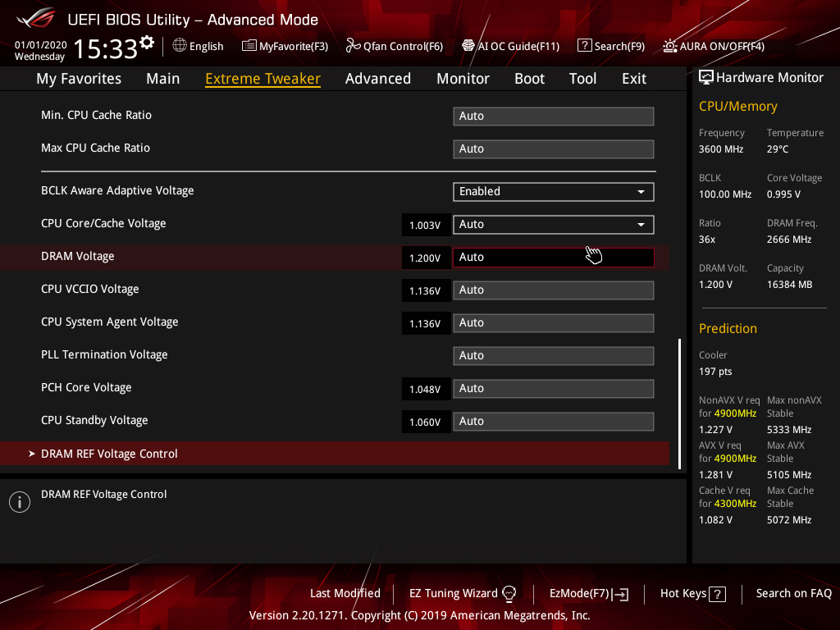Viewport: 840px width, 630px height.
Task: Click the 1.003V current value
Action: tap(425, 226)
